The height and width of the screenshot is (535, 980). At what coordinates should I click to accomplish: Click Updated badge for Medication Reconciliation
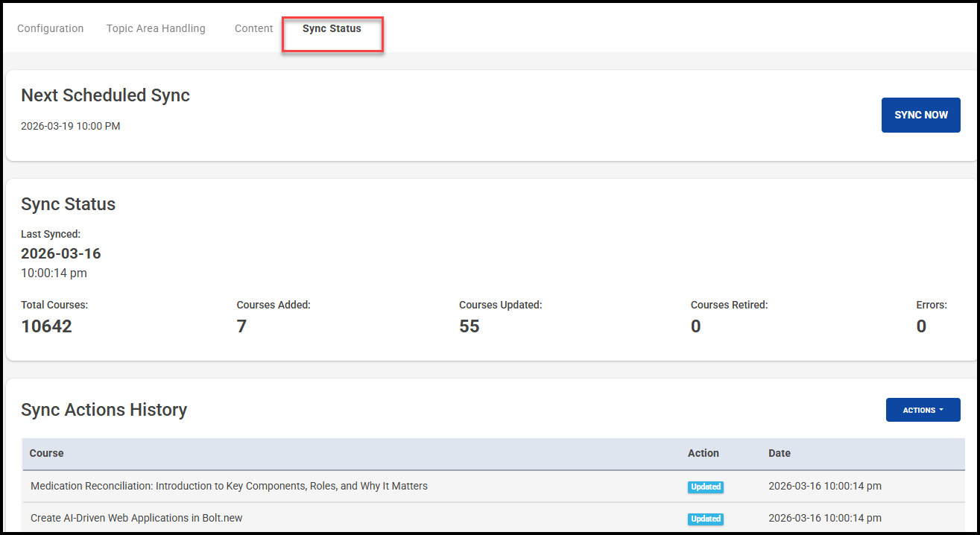(x=705, y=487)
